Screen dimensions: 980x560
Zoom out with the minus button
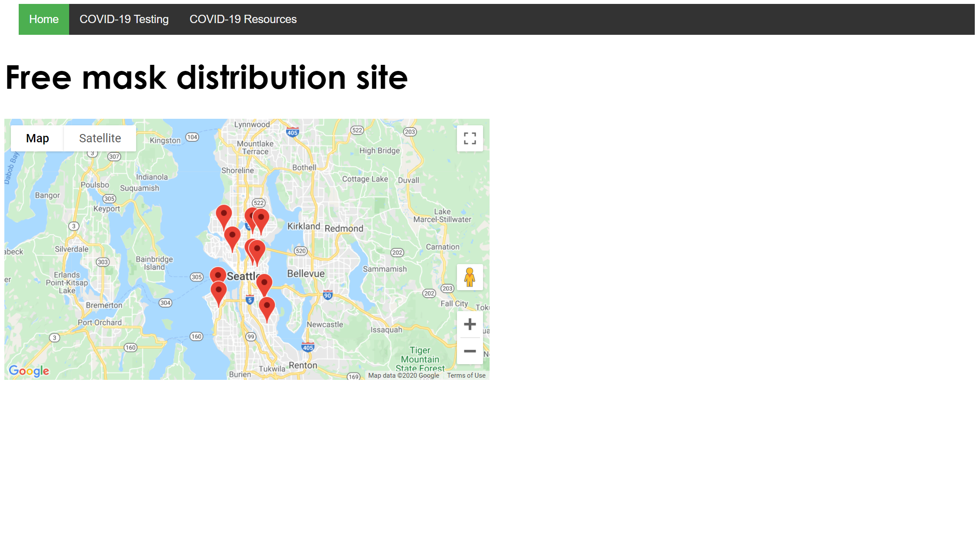click(x=470, y=351)
